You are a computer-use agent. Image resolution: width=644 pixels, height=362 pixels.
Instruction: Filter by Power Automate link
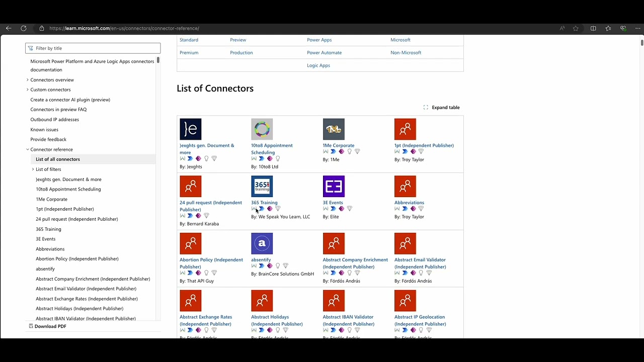point(324,52)
